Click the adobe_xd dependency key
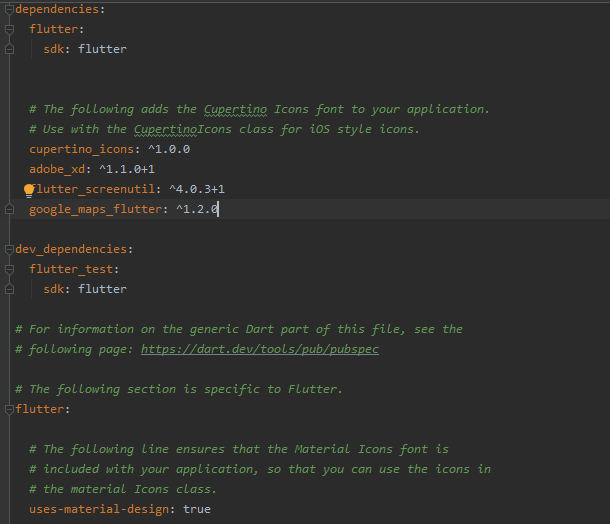Image resolution: width=610 pixels, height=524 pixels. tap(57, 169)
